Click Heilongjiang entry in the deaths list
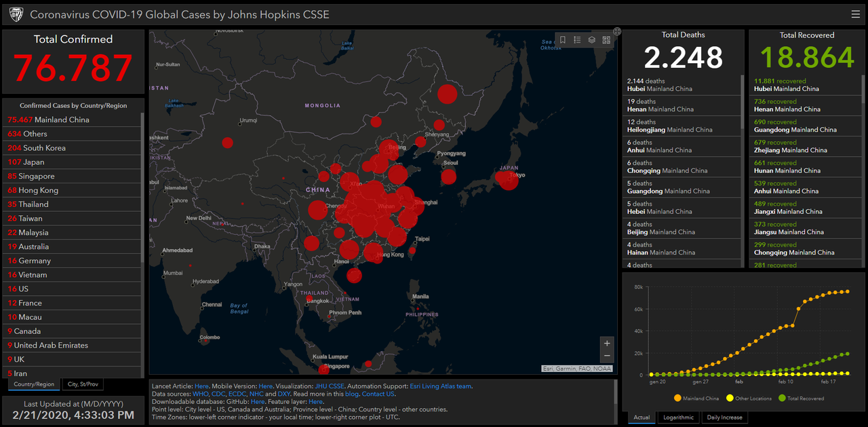This screenshot has height=427, width=868. coord(682,126)
